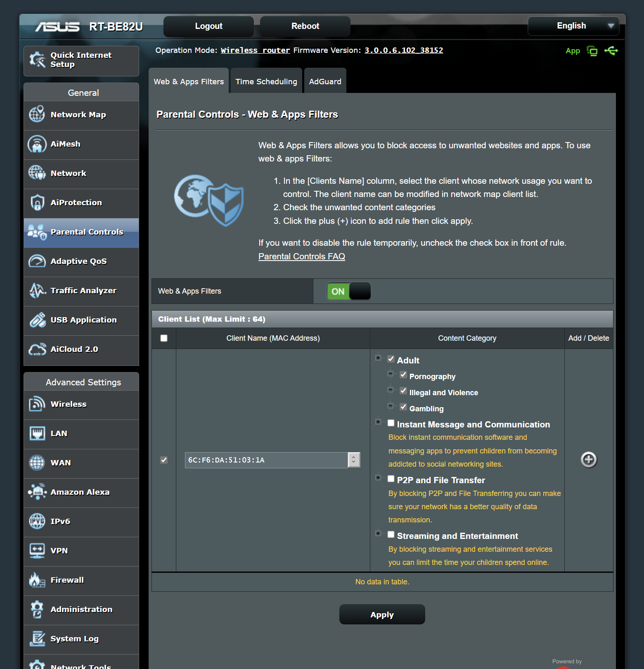Click the 'No data in table.' message
Screen dimensions: 644x669
[382, 582]
